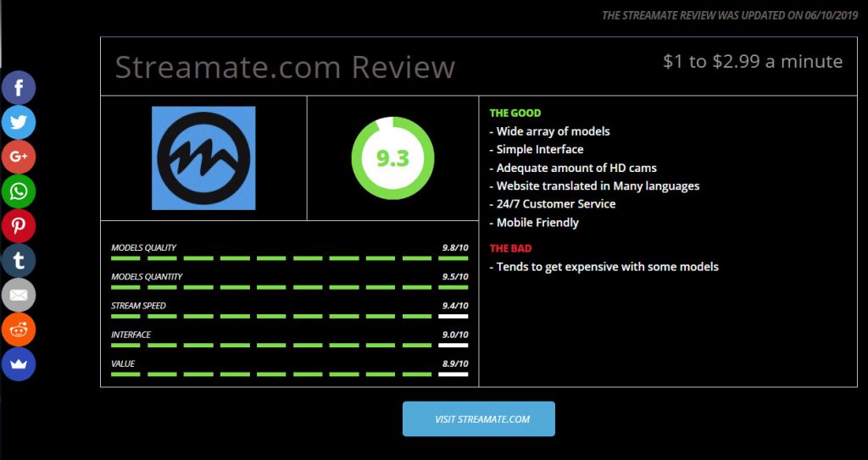Send the page through WhatsApp icon
Viewport: 868px width, 460px height.
pyautogui.click(x=18, y=191)
